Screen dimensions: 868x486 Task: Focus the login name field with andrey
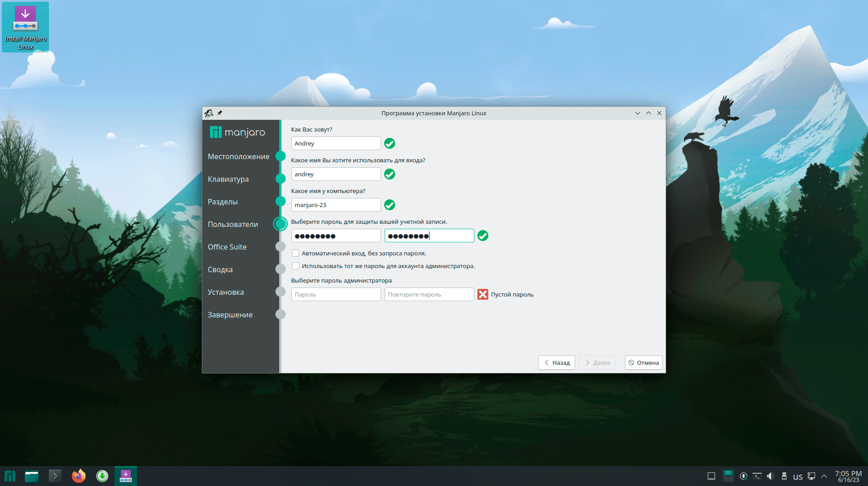336,174
